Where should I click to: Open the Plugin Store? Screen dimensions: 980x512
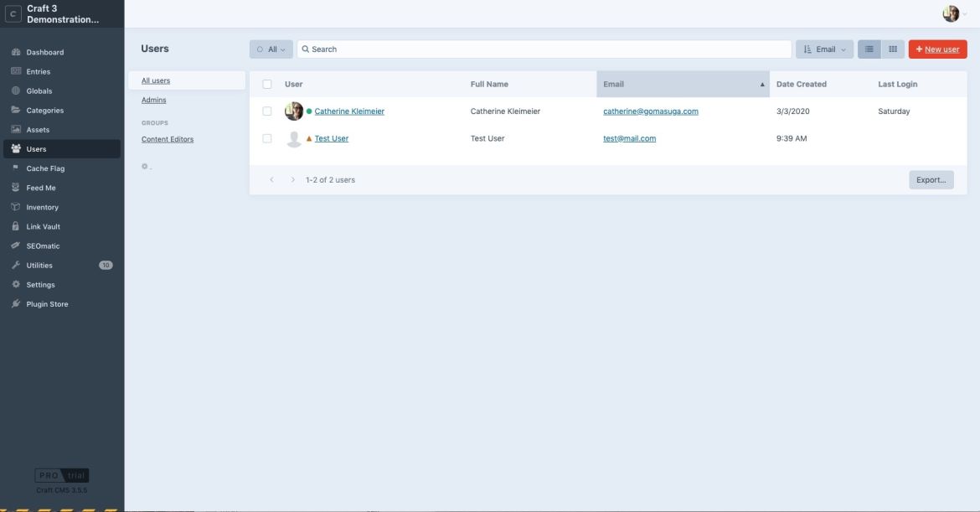coord(49,303)
